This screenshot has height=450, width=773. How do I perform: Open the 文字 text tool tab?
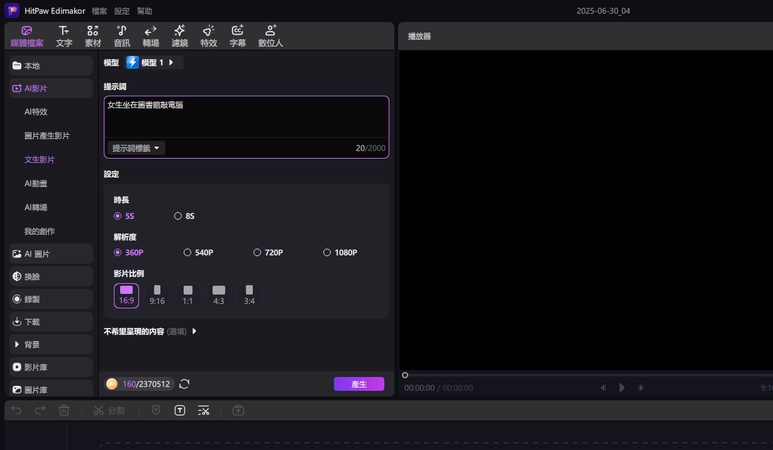64,36
